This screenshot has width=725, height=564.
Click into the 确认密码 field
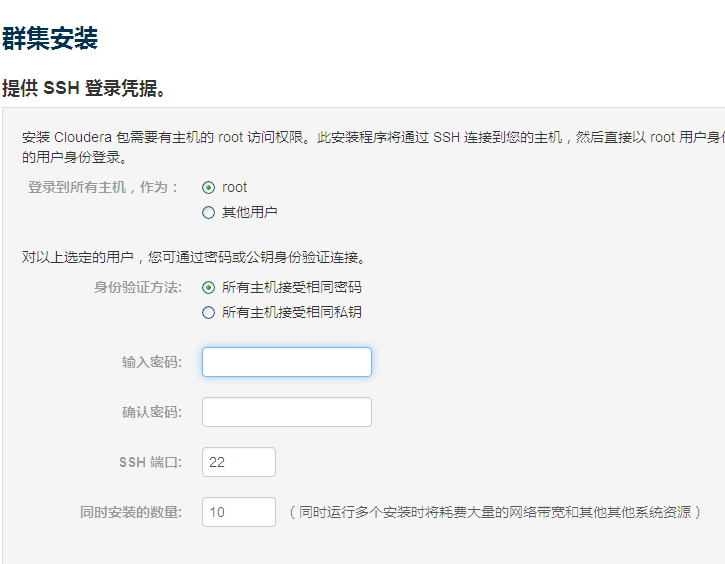point(286,412)
